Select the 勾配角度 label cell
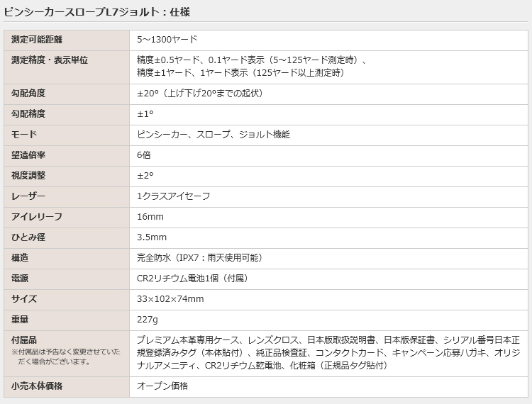 coord(67,94)
